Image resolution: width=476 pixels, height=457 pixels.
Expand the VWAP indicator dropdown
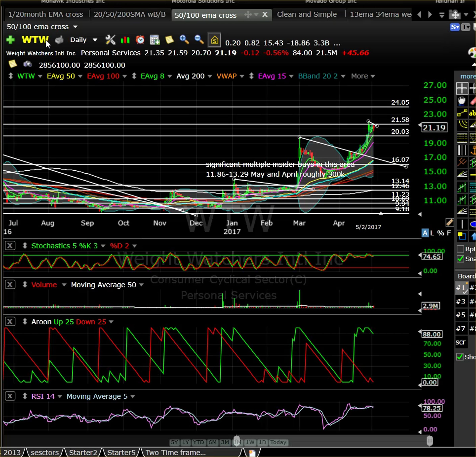242,76
